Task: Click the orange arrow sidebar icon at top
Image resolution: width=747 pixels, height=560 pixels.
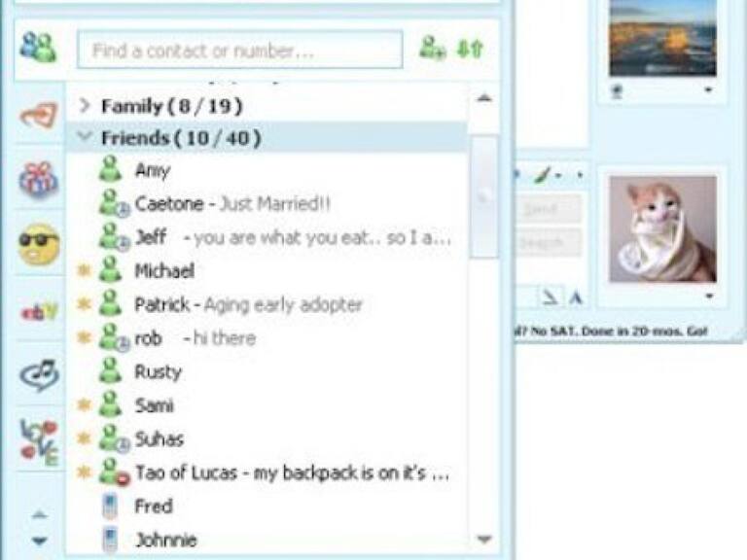Action: click(39, 115)
